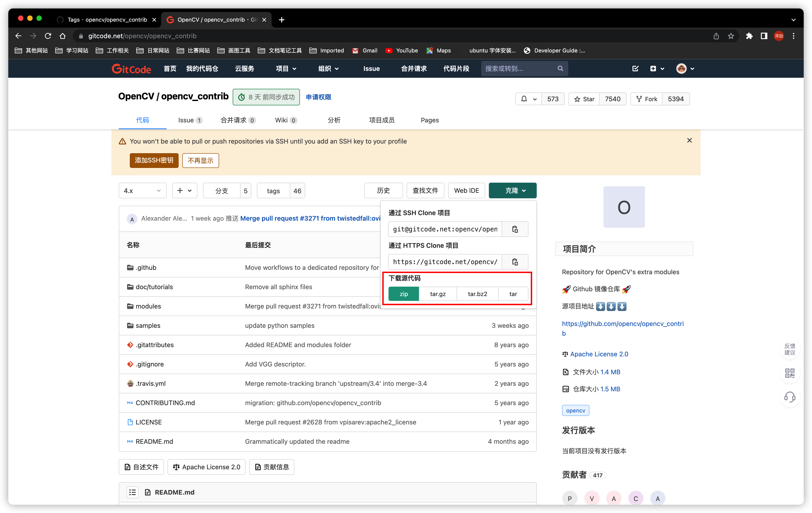The height and width of the screenshot is (513, 812).
Task: Open the Web IDE
Action: [x=466, y=190]
